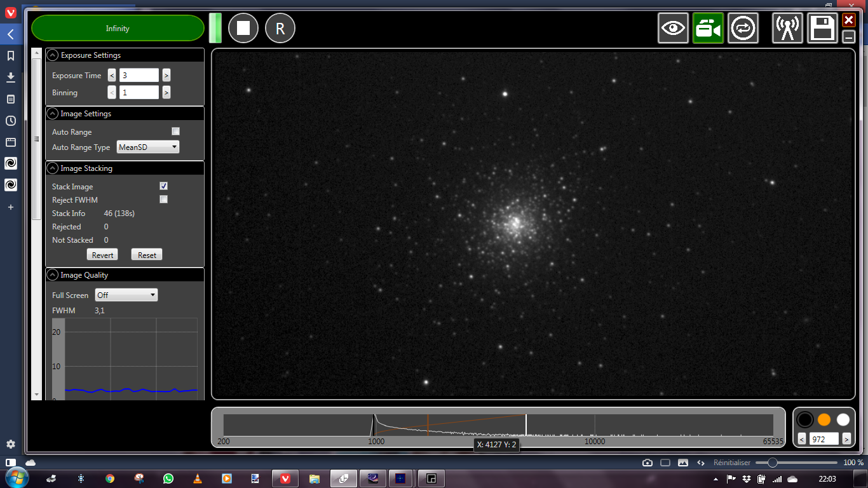
Task: Enable the Auto Range checkbox
Action: [176, 132]
